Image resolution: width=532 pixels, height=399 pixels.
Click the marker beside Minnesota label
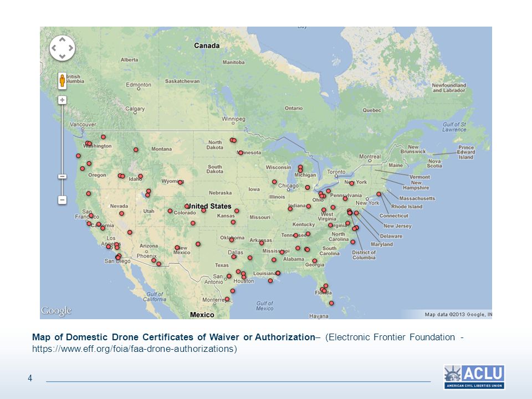[x=241, y=153]
